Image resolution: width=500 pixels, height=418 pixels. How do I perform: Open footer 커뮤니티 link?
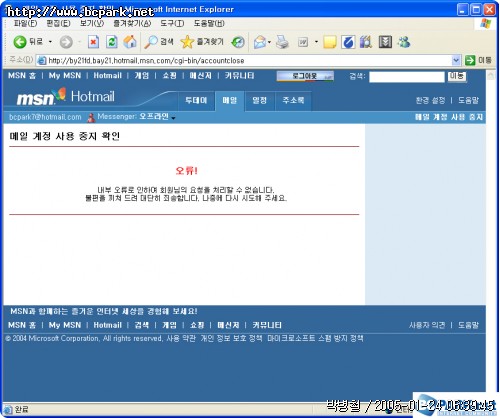267,325
